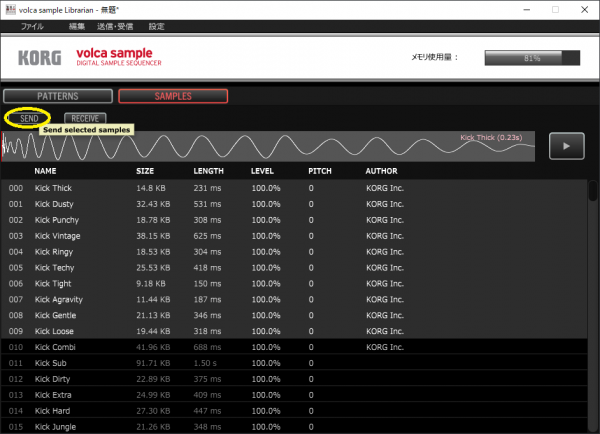This screenshot has height=434, width=600.
Task: Select sample 003 Kick Vintage
Action: coord(294,236)
